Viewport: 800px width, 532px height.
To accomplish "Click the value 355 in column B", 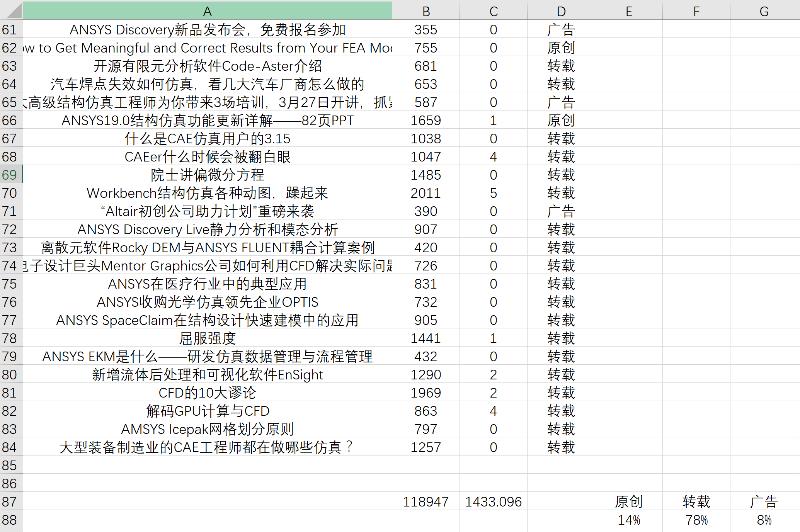I will click(x=426, y=30).
